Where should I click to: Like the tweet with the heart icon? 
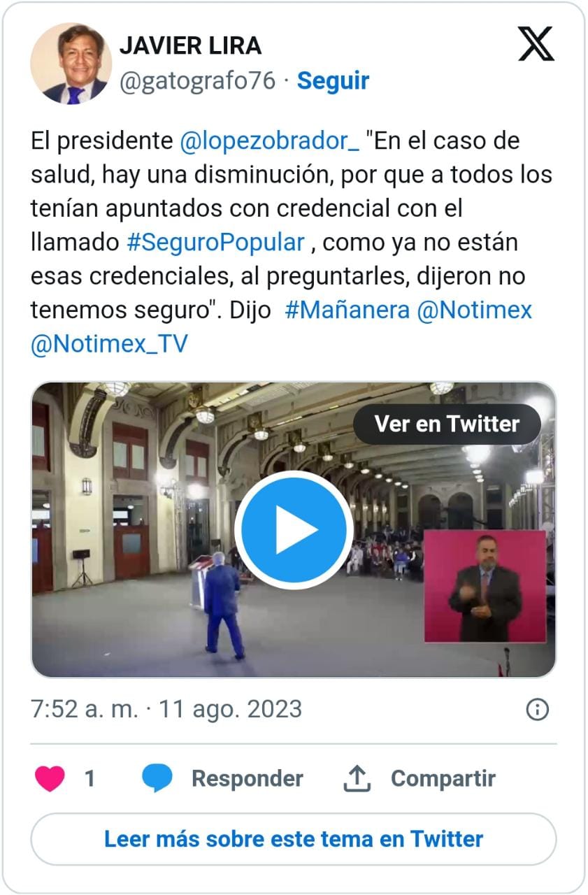click(x=50, y=778)
